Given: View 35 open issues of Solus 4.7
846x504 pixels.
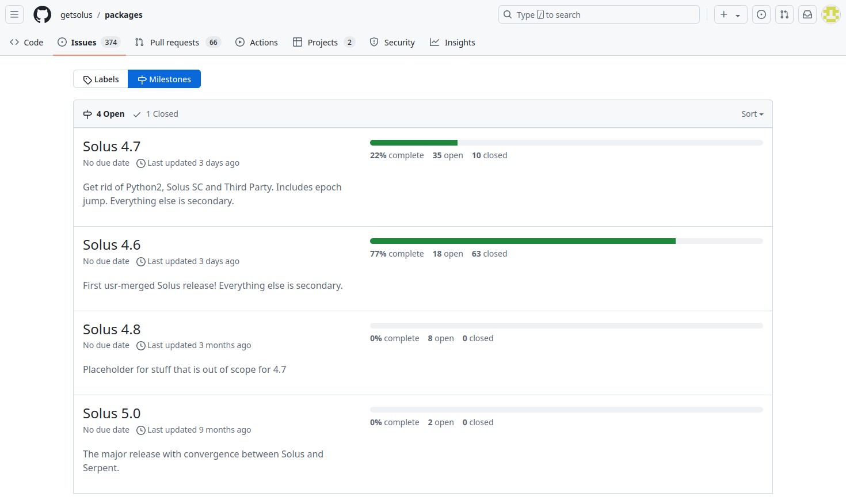Looking at the screenshot, I should pos(448,155).
